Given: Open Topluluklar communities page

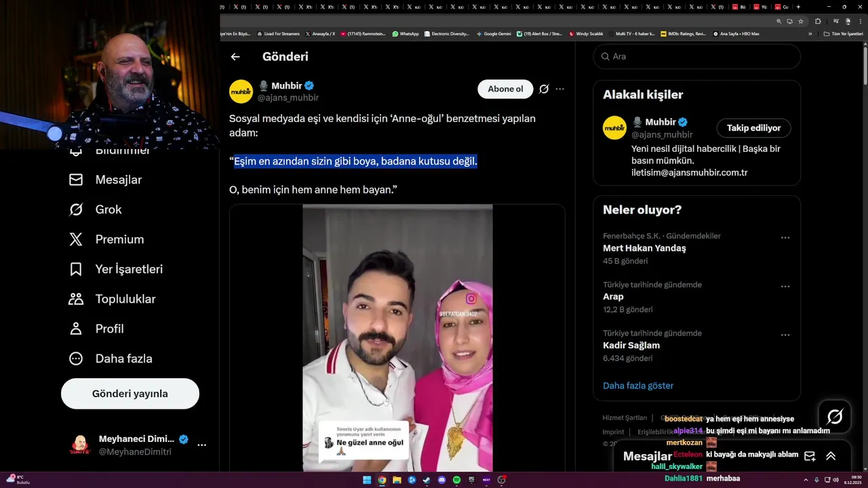Looking at the screenshot, I should (112, 299).
